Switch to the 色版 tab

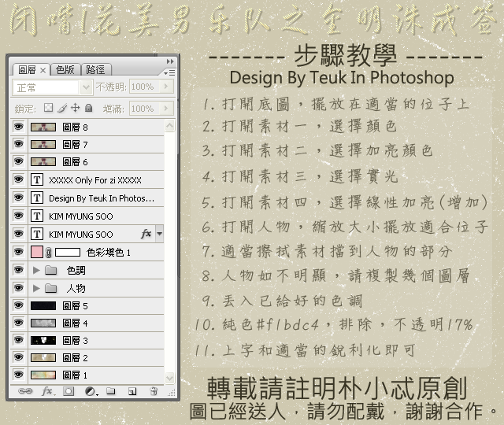(66, 69)
